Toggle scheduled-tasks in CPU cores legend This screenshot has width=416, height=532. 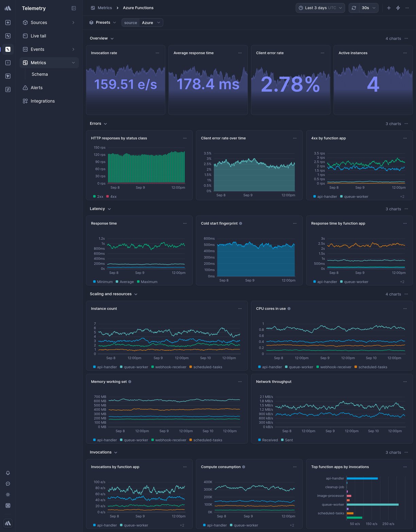click(371, 367)
